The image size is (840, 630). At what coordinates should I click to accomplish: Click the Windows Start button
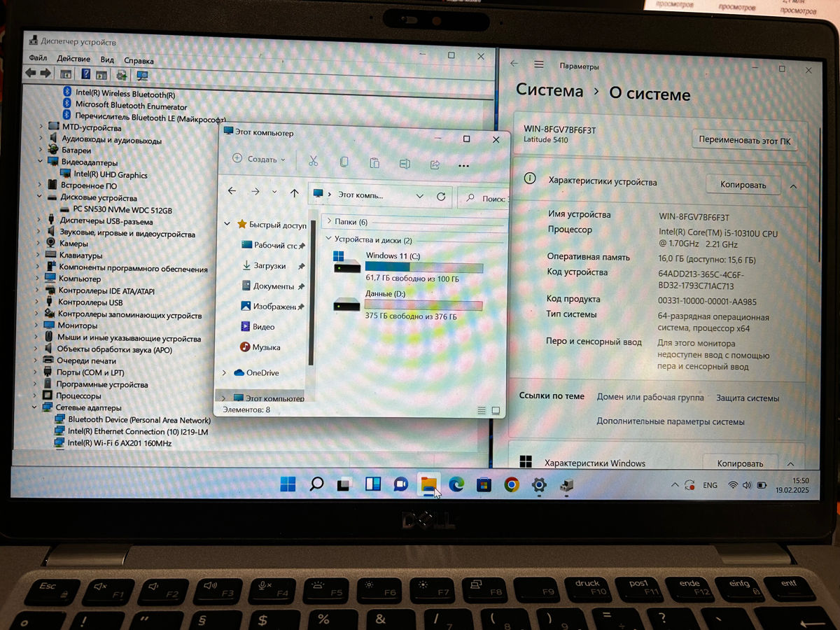click(288, 484)
